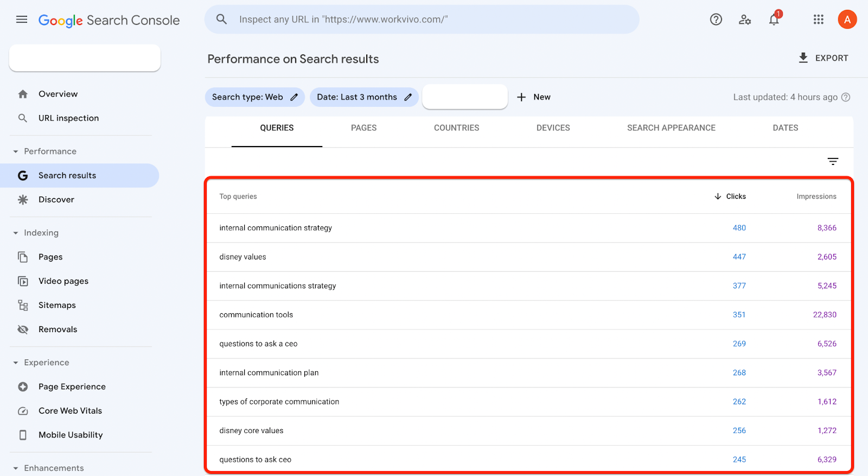Collapse the Indexing section

(16, 233)
